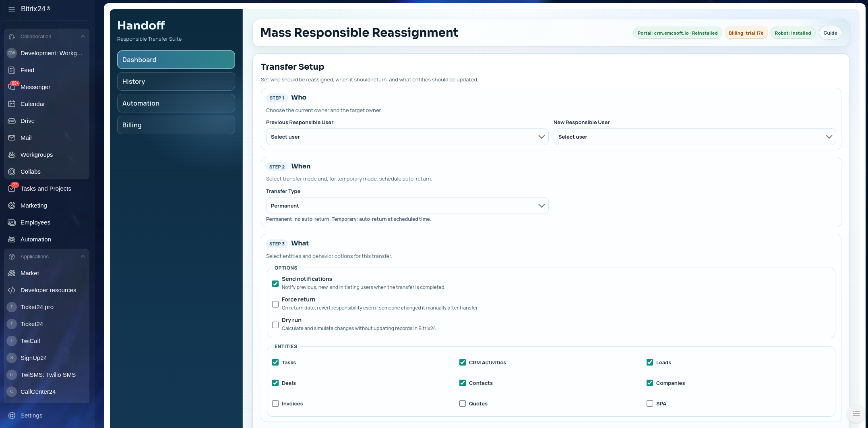Click the Guide button
868x428 pixels.
click(x=830, y=33)
